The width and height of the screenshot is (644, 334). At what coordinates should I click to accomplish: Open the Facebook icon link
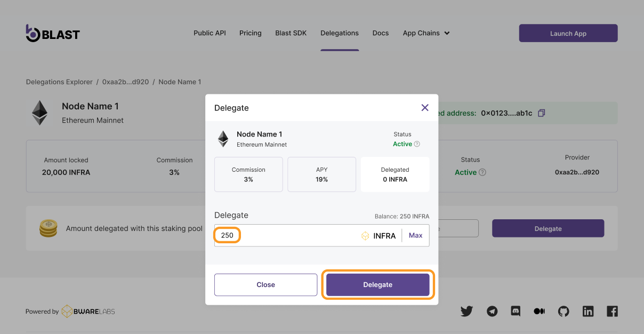click(x=612, y=311)
